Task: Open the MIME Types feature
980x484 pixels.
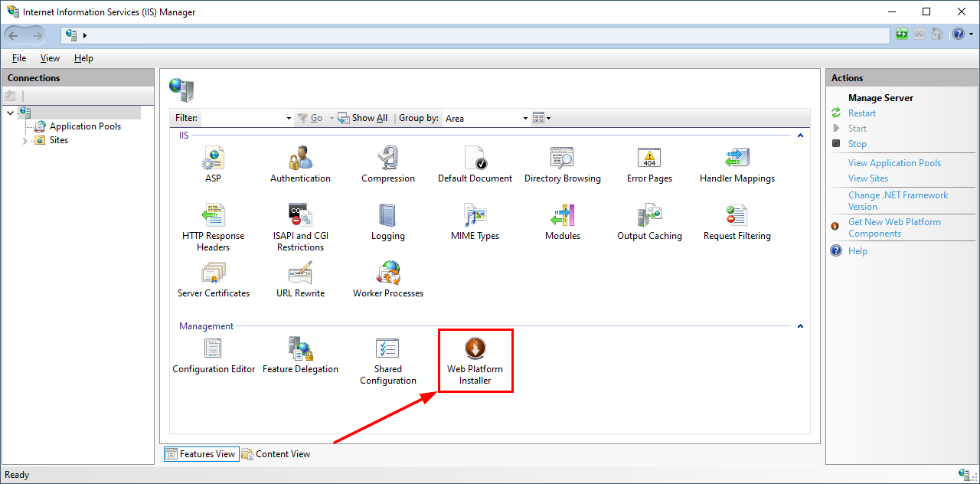Action: click(x=475, y=223)
